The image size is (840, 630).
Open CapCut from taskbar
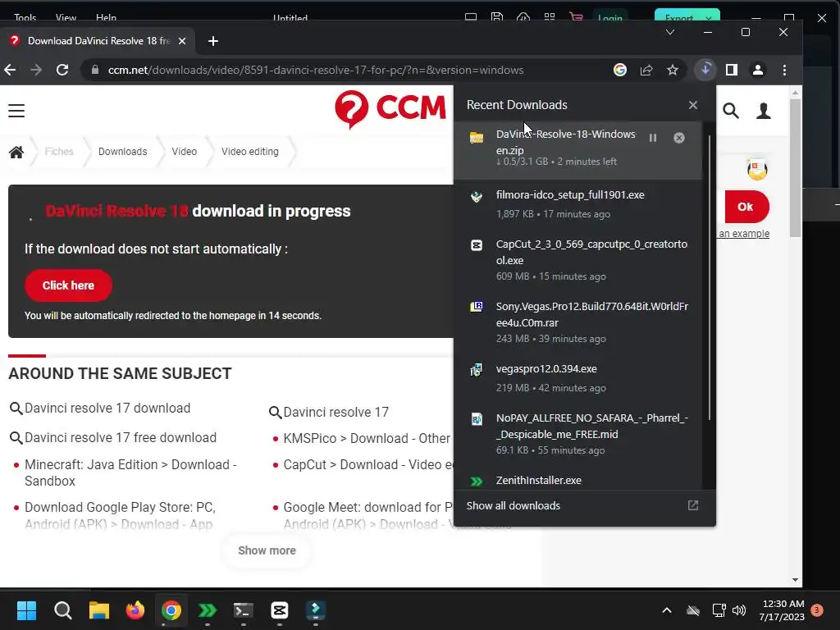click(x=279, y=610)
